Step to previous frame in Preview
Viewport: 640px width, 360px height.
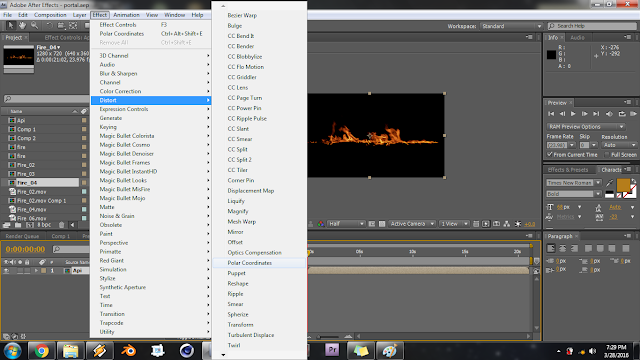[562, 114]
